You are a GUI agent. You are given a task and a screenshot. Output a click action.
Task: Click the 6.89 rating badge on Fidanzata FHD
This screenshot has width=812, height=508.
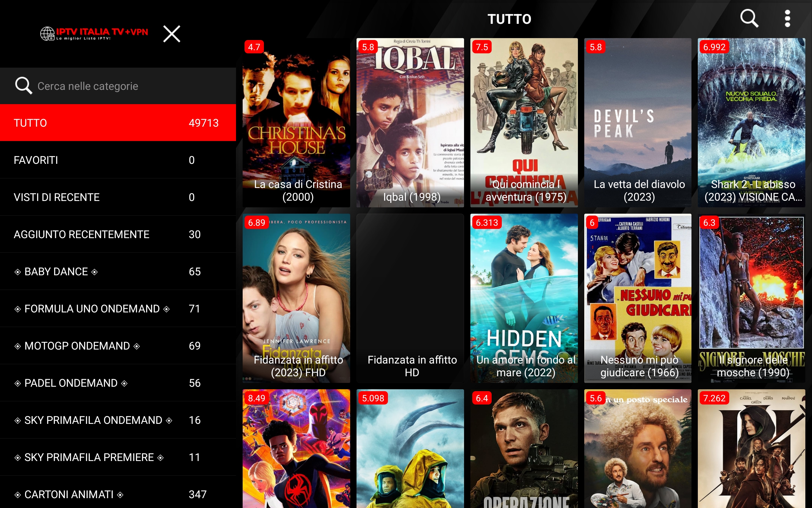tap(256, 223)
